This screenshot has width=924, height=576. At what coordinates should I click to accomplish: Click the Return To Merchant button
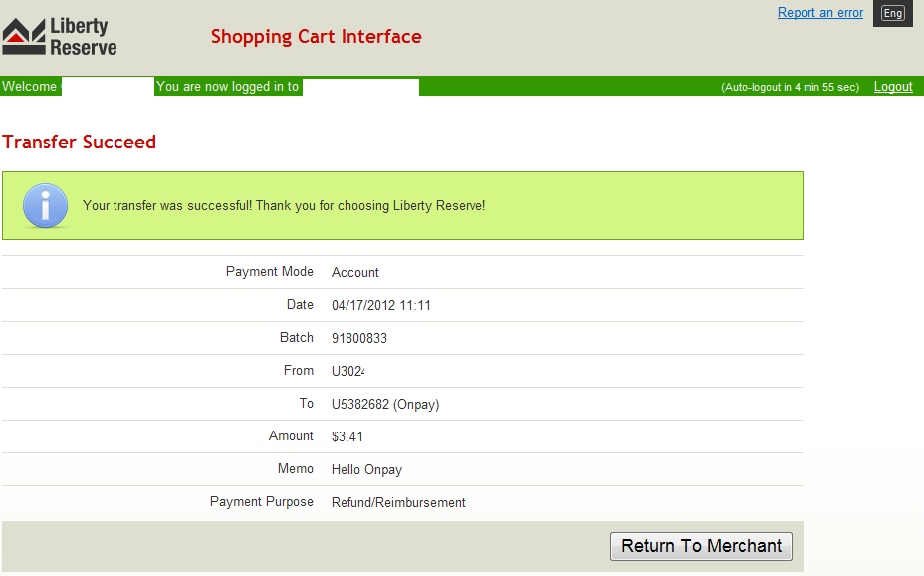(x=701, y=546)
